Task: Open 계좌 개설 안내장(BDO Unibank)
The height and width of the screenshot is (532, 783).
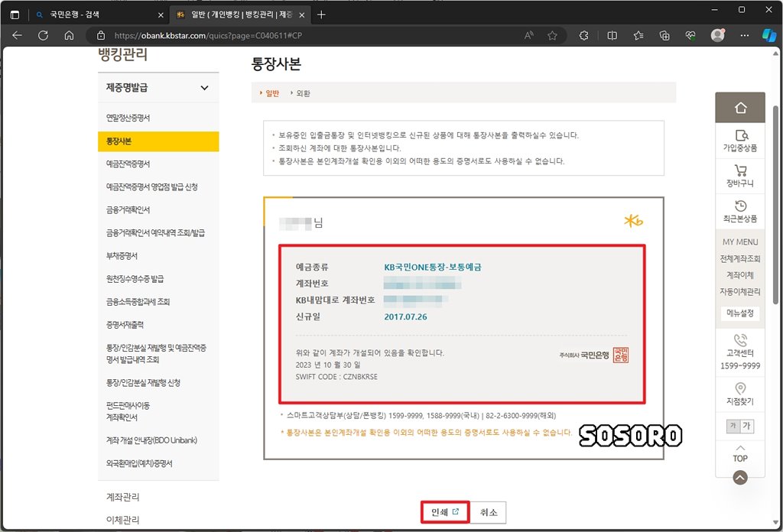Action: click(x=152, y=440)
